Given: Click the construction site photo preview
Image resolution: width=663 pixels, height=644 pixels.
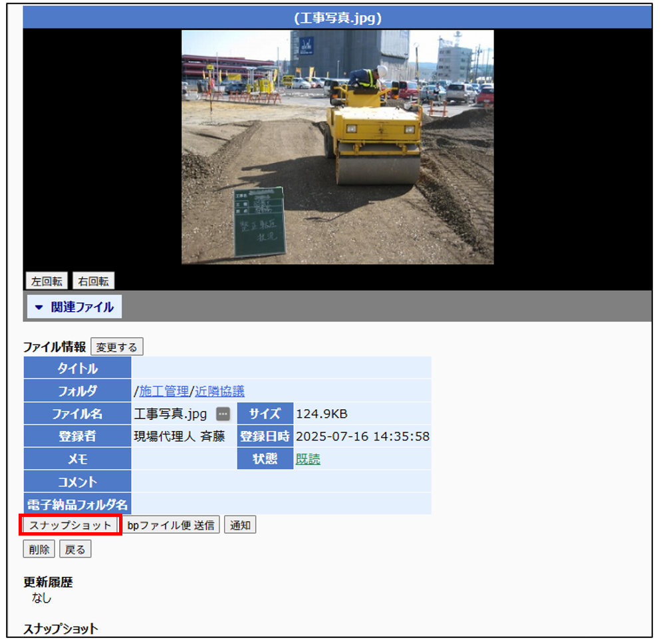Looking at the screenshot, I should coord(337,147).
